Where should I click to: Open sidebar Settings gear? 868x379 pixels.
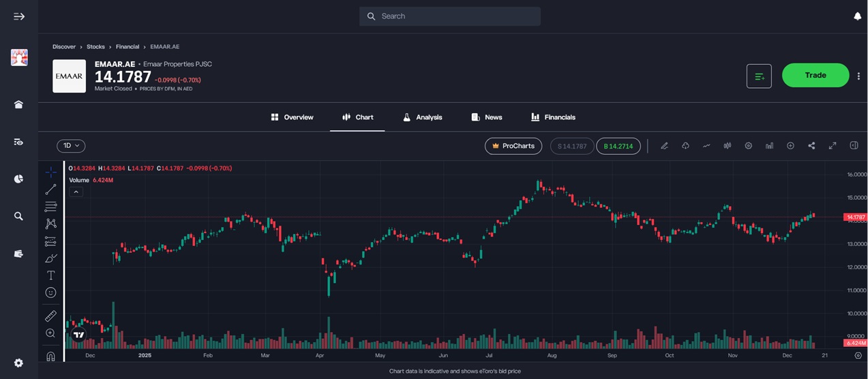point(18,363)
